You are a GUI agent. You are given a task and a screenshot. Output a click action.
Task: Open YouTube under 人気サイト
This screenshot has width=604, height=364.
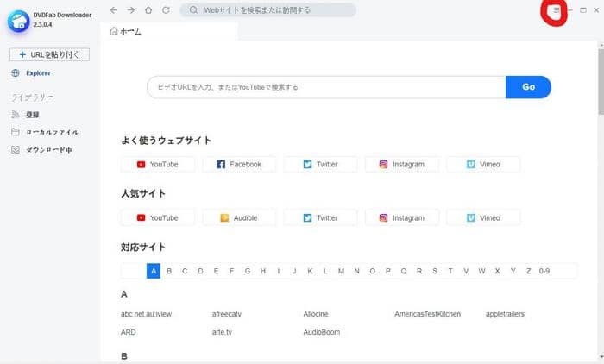tap(158, 218)
